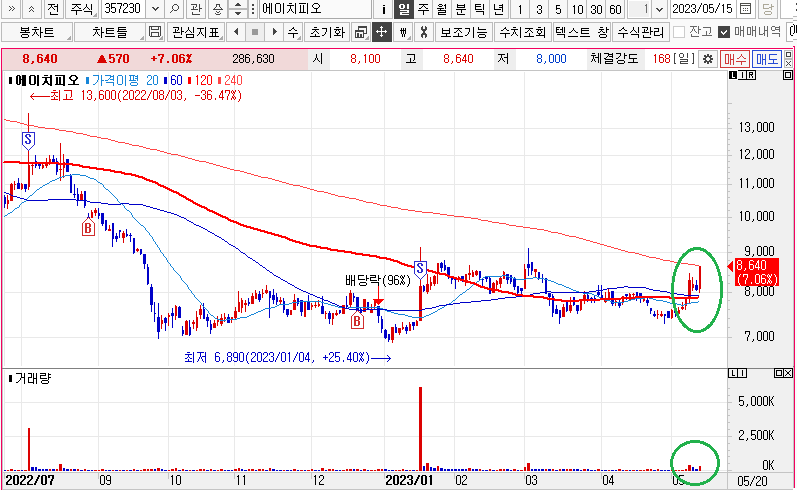
Task: Open the 수 adjusted price dropdown
Action: (293, 33)
